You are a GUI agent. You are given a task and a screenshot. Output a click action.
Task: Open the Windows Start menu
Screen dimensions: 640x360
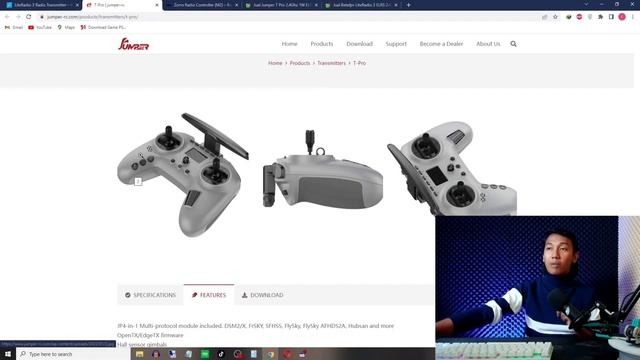point(8,354)
